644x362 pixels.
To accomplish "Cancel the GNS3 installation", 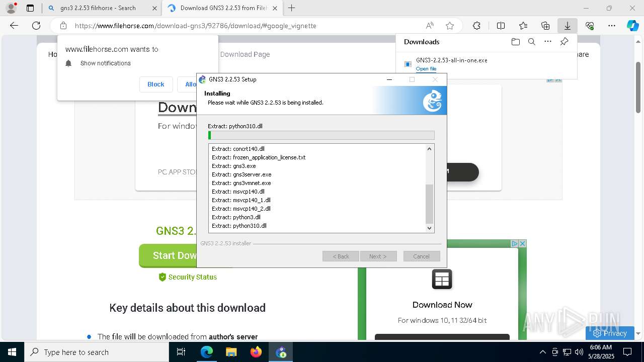I will pos(422,256).
